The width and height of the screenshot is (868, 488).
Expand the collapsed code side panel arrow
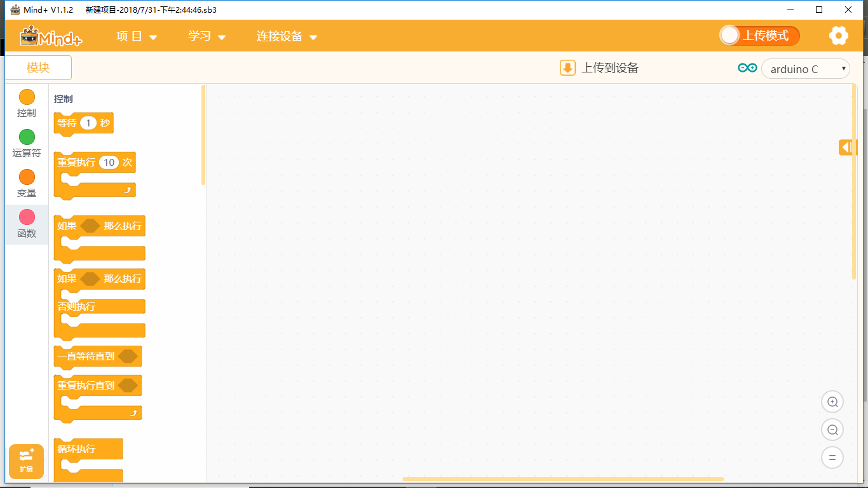point(848,147)
